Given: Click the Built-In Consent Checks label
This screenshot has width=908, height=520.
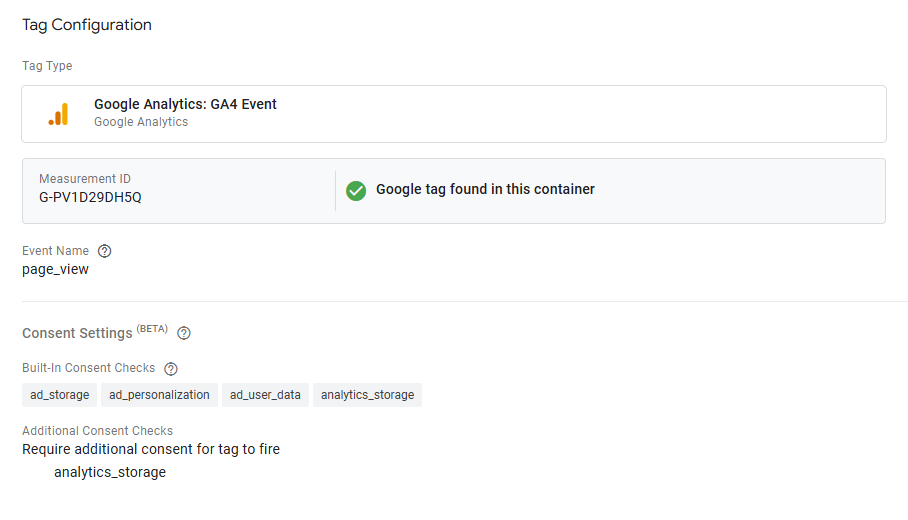Looking at the screenshot, I should tap(89, 368).
